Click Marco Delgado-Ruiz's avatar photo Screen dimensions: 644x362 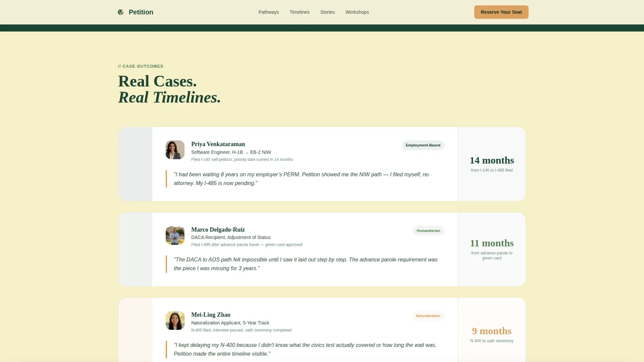coord(175,235)
